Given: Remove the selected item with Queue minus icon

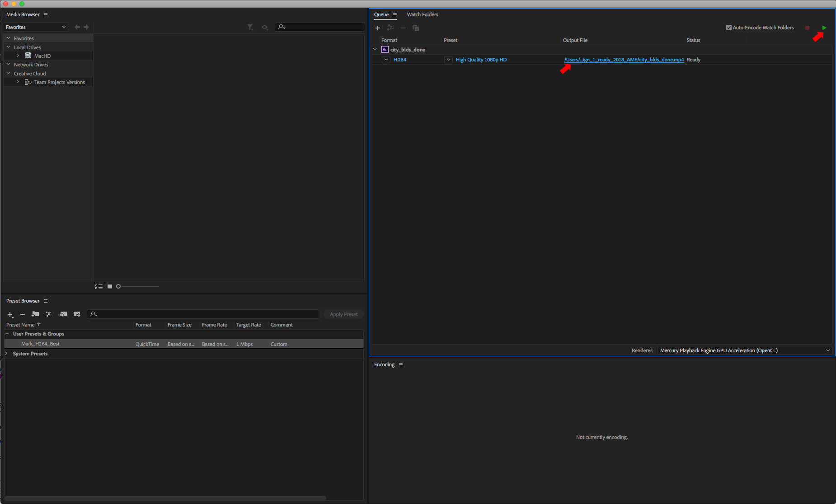Looking at the screenshot, I should click(403, 28).
